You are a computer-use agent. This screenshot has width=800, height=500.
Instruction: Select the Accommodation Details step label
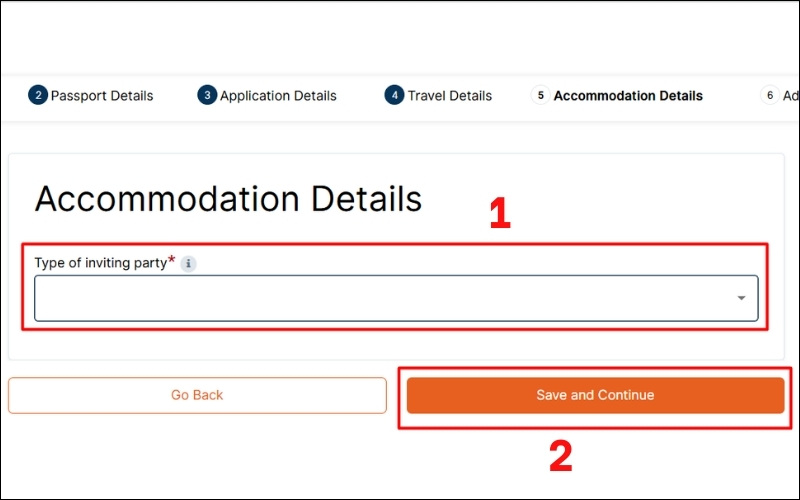(628, 96)
